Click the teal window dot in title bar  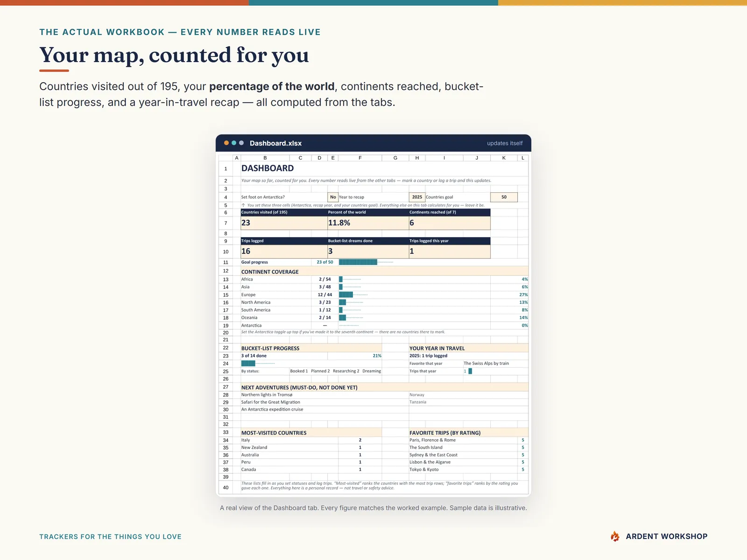tap(234, 143)
